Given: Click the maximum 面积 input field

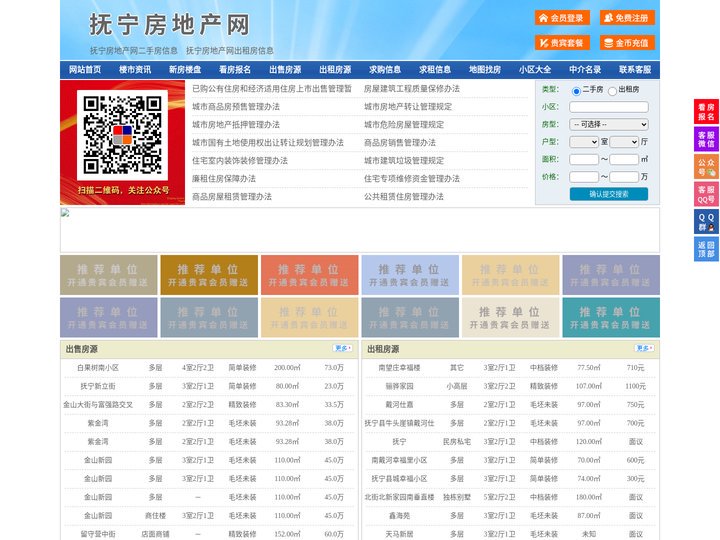Looking at the screenshot, I should click(624, 159).
